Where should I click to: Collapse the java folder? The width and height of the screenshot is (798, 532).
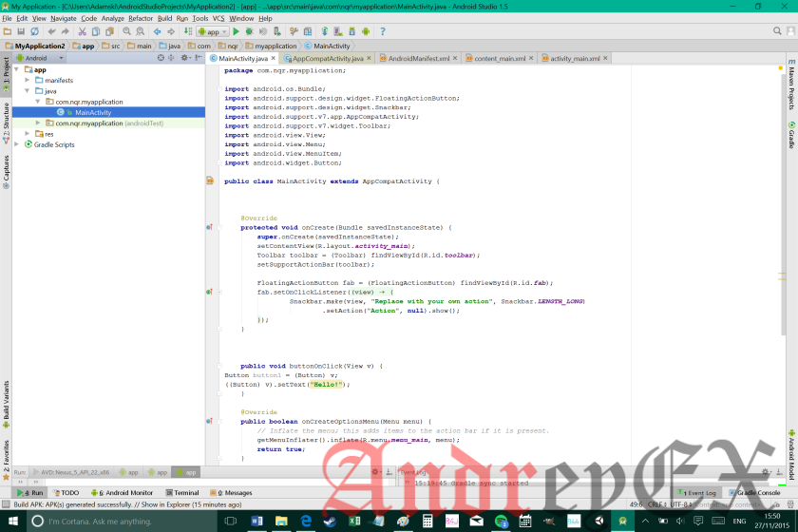click(x=28, y=91)
